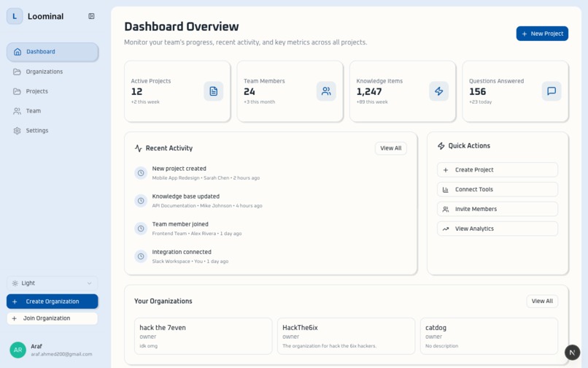Viewport: 588px width, 368px height.
Task: Click Create Organization button
Action: [x=52, y=302]
